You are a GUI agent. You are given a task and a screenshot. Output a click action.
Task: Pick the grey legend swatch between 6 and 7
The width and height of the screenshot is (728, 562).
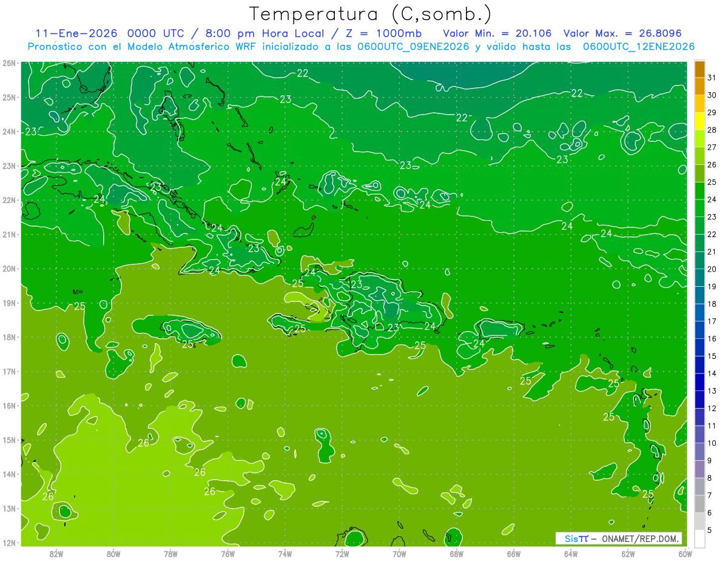699,504
